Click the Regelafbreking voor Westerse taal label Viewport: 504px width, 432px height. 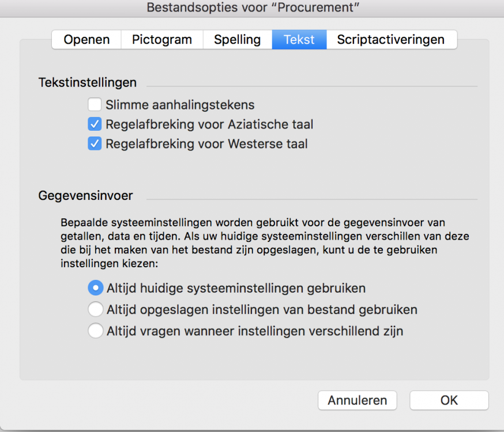coord(206,144)
